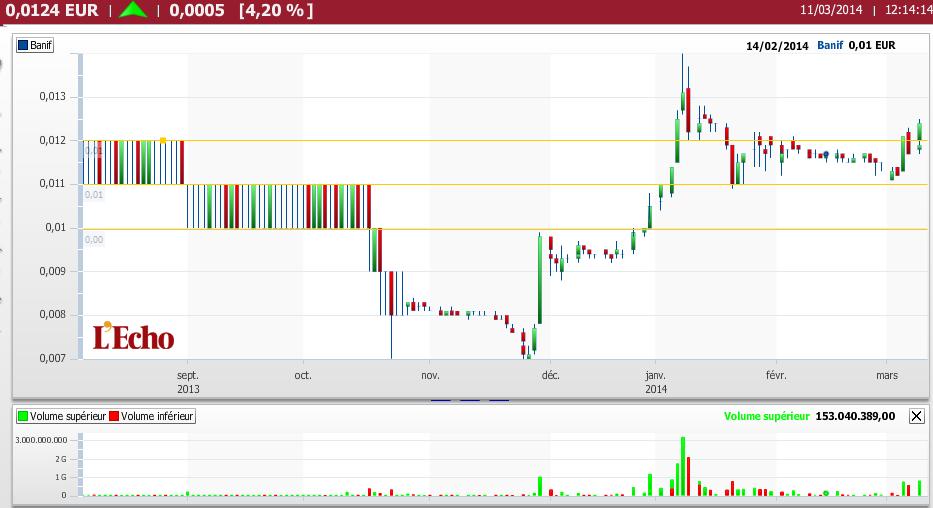This screenshot has width=933, height=508.
Task: Click the mars axis label
Action: (x=887, y=375)
